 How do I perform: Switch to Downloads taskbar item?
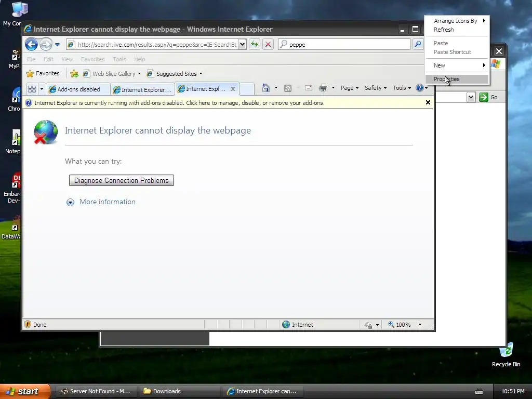[180, 391]
